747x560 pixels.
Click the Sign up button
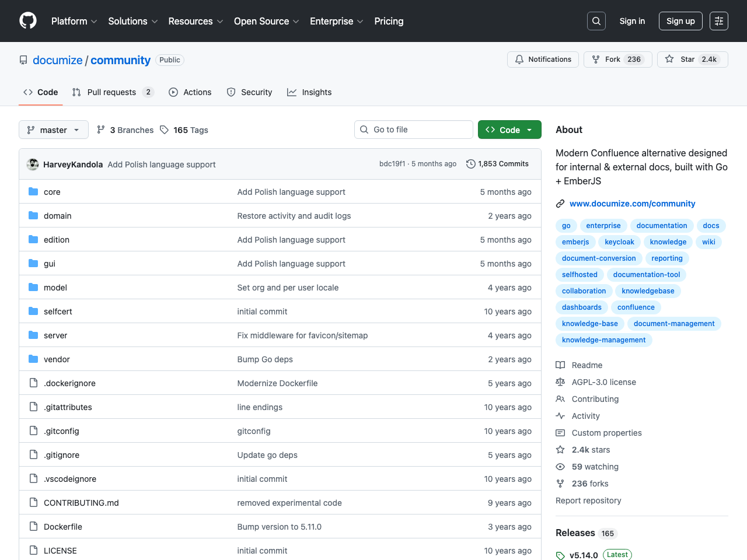pyautogui.click(x=680, y=21)
